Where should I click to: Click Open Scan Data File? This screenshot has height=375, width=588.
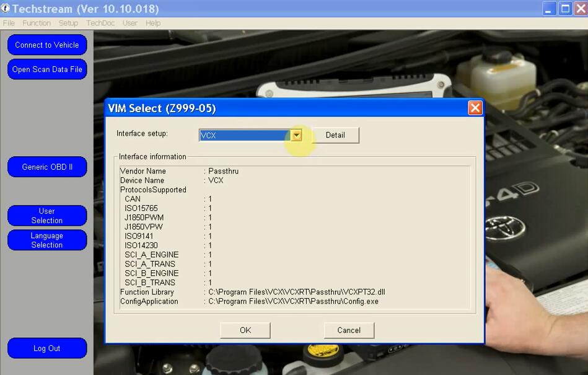(47, 69)
